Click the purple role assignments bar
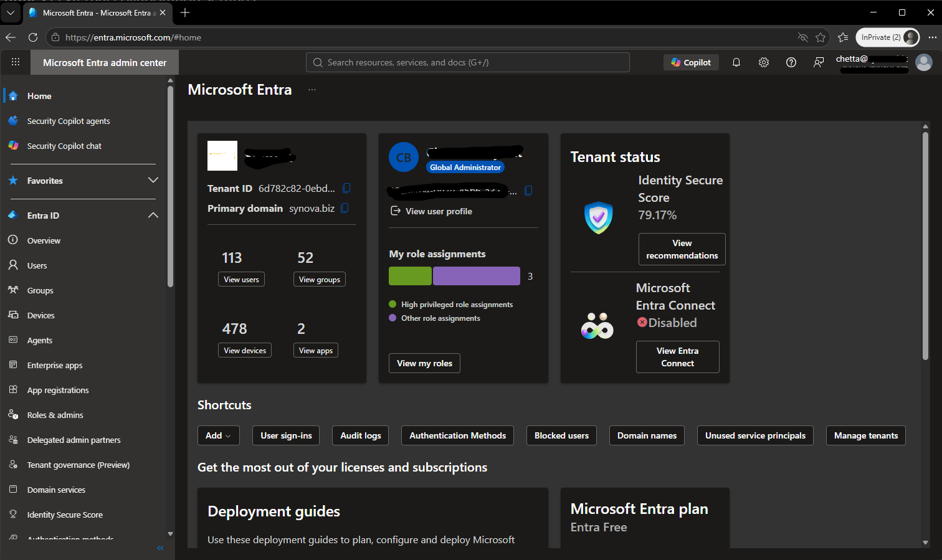 click(x=477, y=276)
